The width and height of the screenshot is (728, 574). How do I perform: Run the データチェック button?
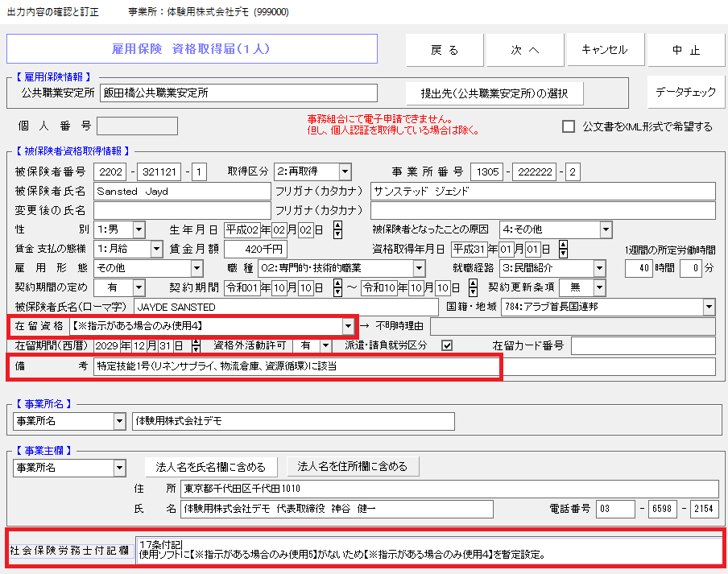coord(685,92)
